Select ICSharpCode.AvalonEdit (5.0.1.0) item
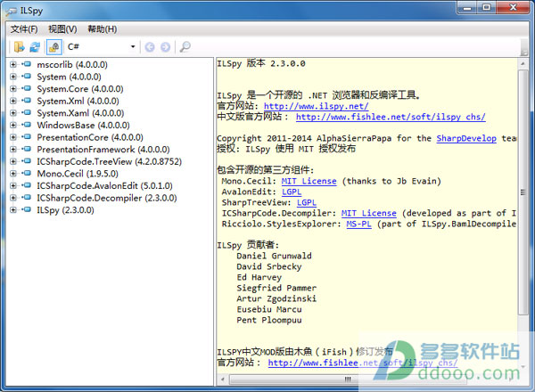Image resolution: width=535 pixels, height=392 pixels. 104,186
